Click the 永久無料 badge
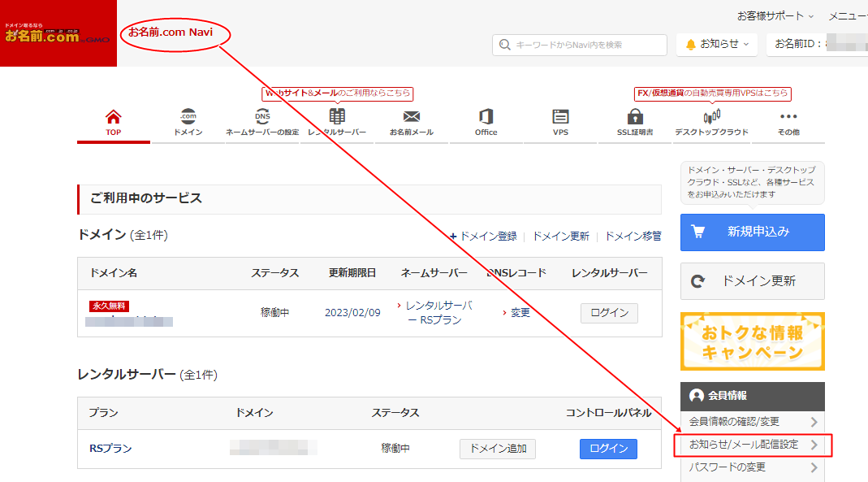 pos(109,306)
